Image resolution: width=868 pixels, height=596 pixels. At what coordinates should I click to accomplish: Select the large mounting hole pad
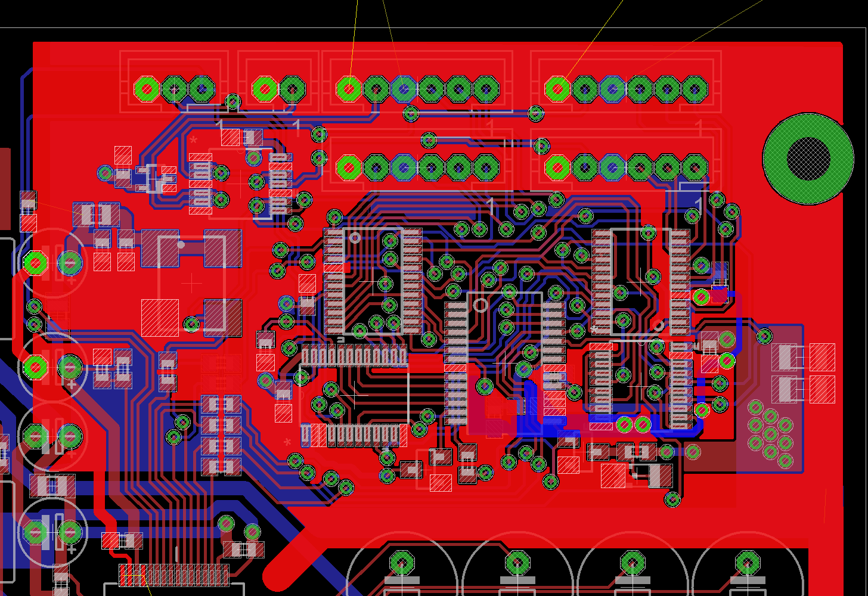pos(808,159)
